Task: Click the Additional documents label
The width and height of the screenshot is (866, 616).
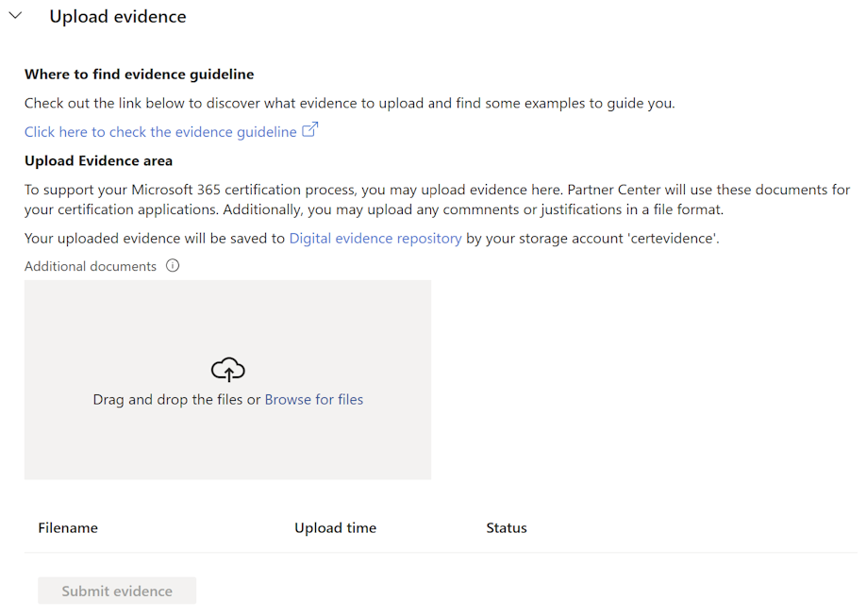Action: coord(91,266)
